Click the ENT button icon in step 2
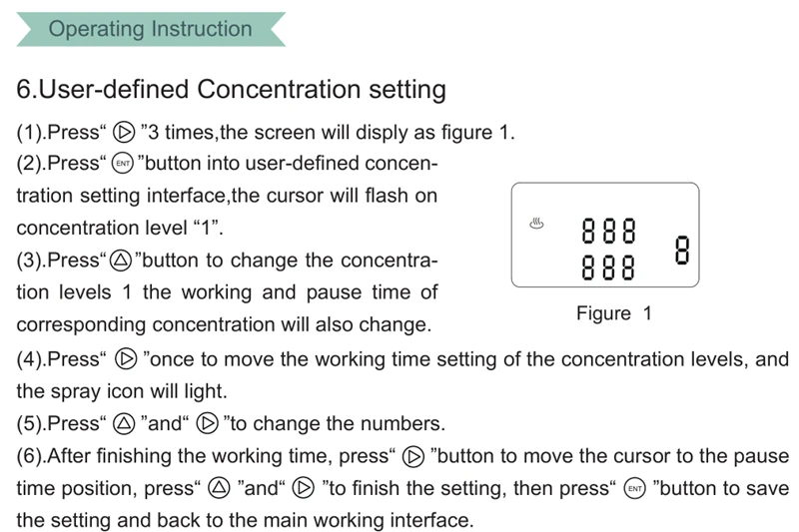799x532 pixels. click(123, 164)
